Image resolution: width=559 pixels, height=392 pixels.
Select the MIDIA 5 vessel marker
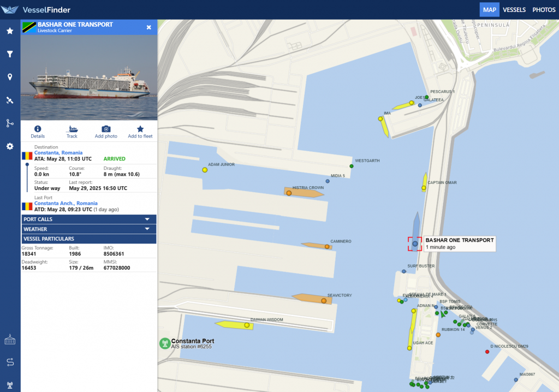pos(328,181)
